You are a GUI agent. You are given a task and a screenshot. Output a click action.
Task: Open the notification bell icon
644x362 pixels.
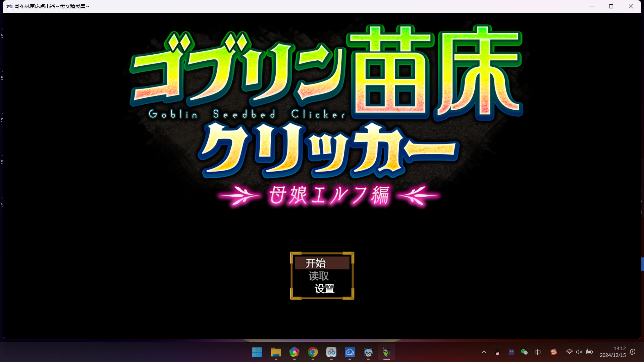pyautogui.click(x=633, y=352)
